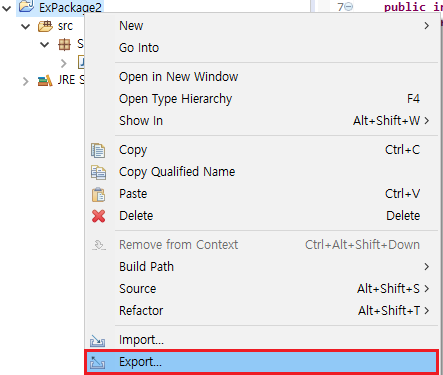This screenshot has width=443, height=375.
Task: Select Go Into menu entry
Action: [262, 48]
